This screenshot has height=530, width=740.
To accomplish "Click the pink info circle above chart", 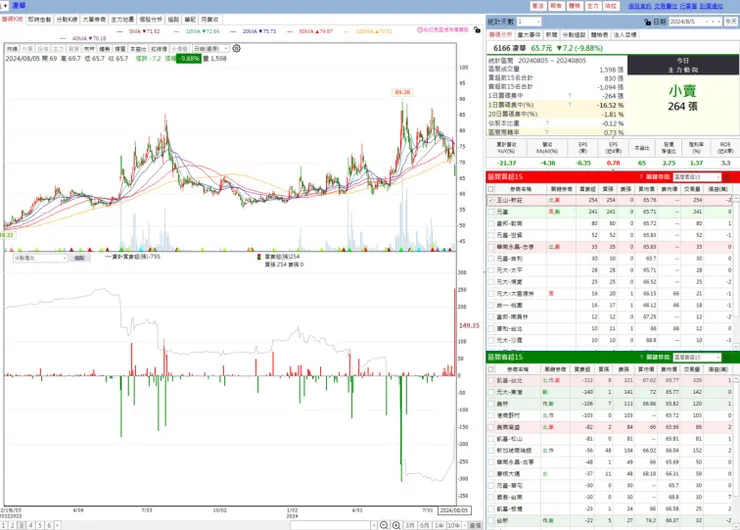I will point(420,30).
